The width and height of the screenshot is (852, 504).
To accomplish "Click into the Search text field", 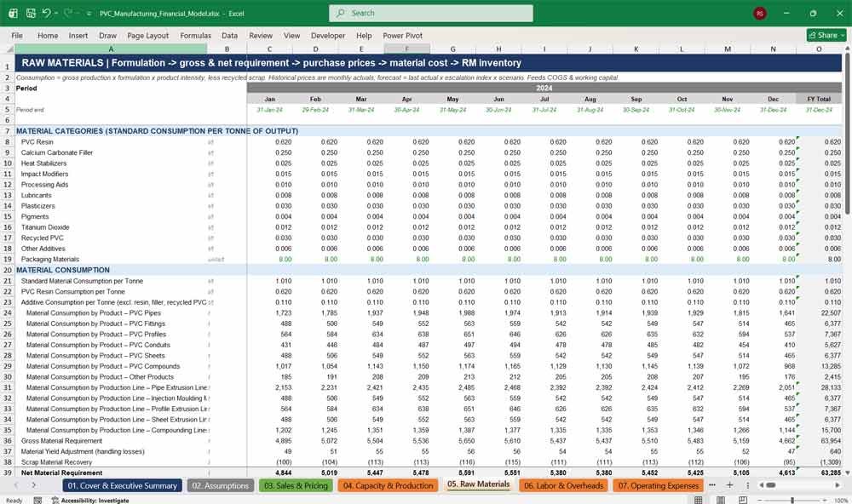I will 430,13.
